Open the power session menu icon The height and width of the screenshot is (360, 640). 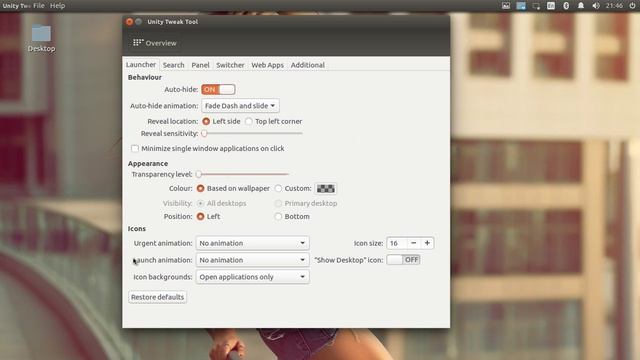tap(632, 6)
